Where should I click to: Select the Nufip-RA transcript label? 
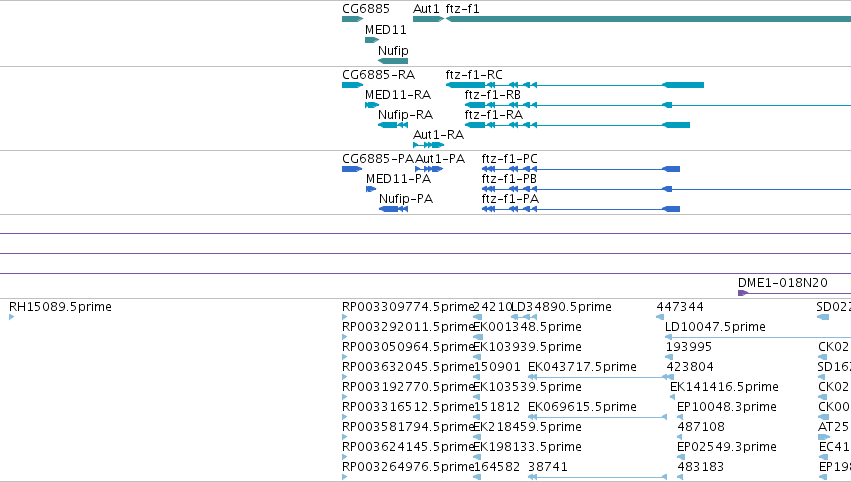(405, 115)
